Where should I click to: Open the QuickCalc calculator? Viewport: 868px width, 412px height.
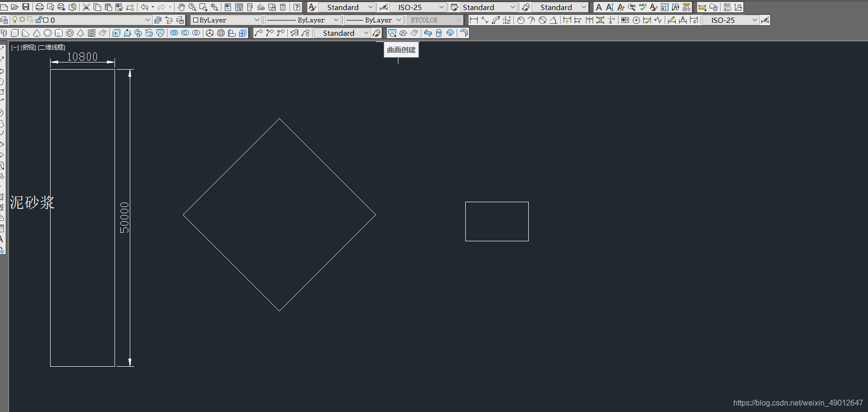click(283, 7)
